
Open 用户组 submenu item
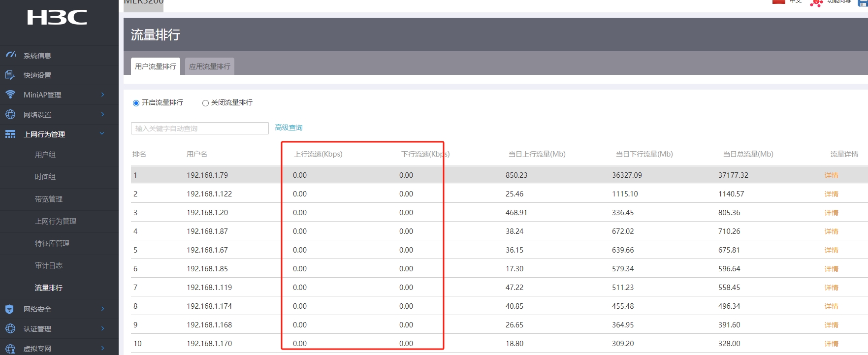coord(45,155)
